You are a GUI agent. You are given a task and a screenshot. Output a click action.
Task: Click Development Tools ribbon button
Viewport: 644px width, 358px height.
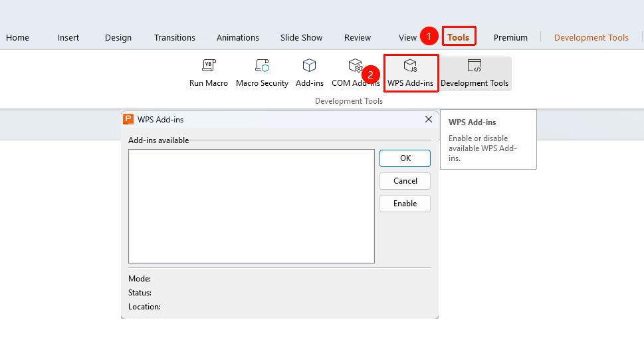tap(475, 73)
